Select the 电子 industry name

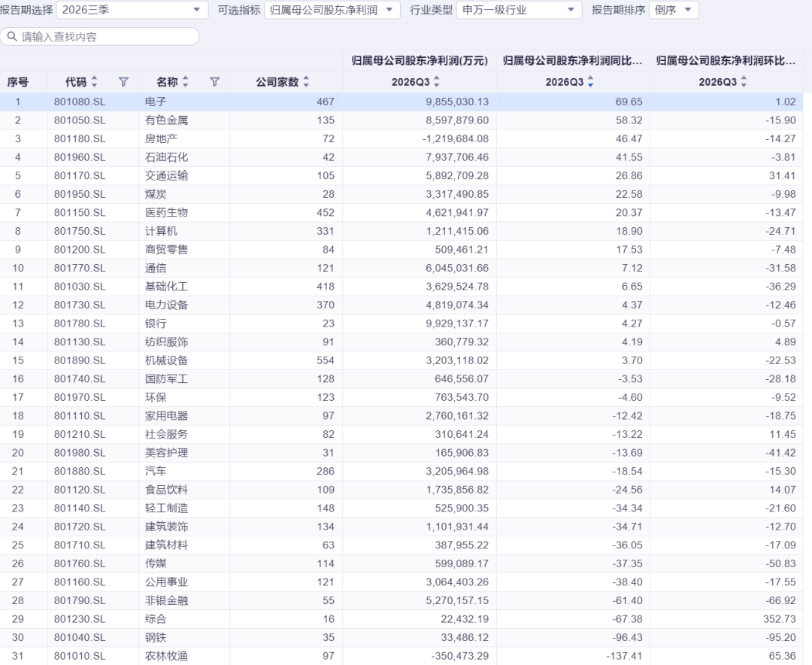point(156,102)
